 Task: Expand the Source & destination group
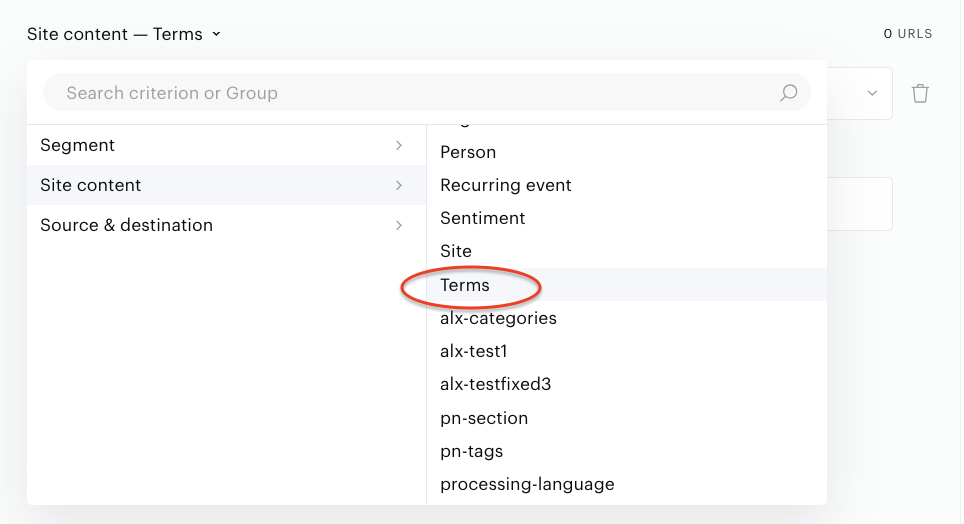click(x=226, y=225)
